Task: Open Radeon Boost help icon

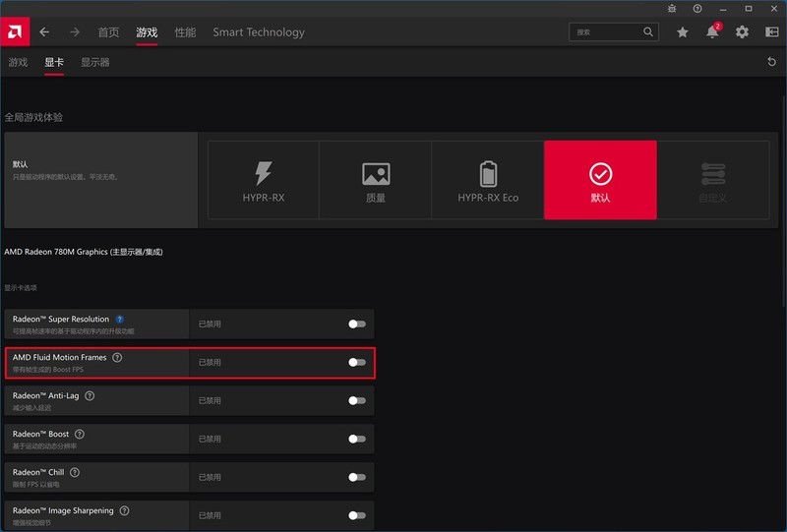Action: 80,434
